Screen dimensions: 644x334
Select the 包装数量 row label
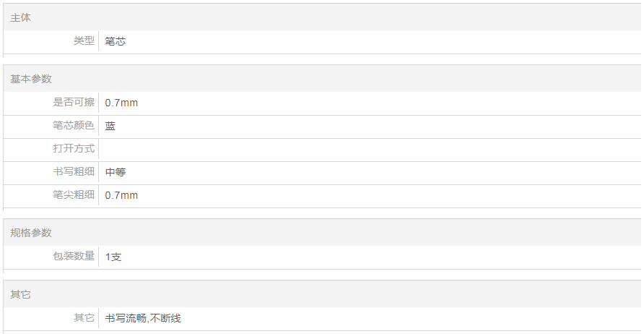click(x=74, y=257)
